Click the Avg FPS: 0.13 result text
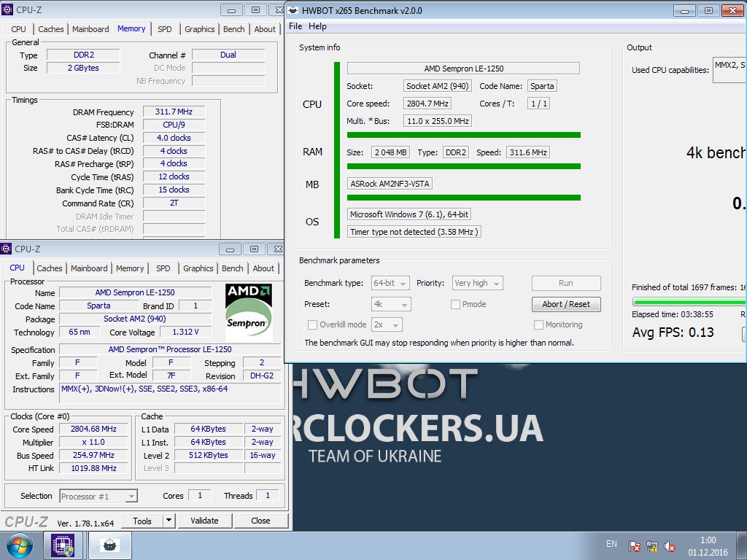 click(x=673, y=332)
